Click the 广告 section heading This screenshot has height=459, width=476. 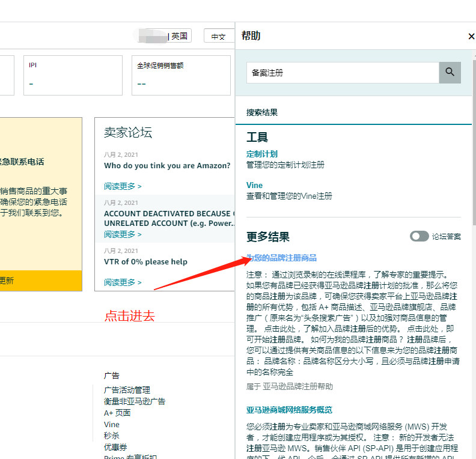click(111, 375)
